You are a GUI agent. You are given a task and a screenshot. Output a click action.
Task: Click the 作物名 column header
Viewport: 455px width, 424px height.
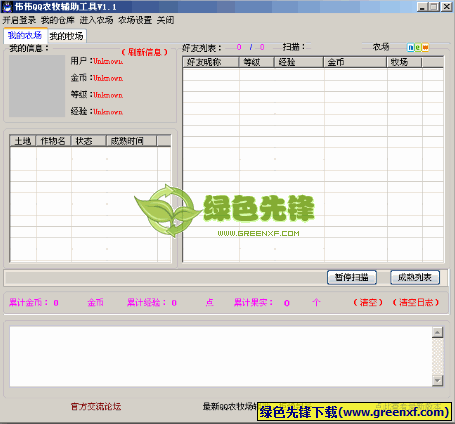point(53,141)
